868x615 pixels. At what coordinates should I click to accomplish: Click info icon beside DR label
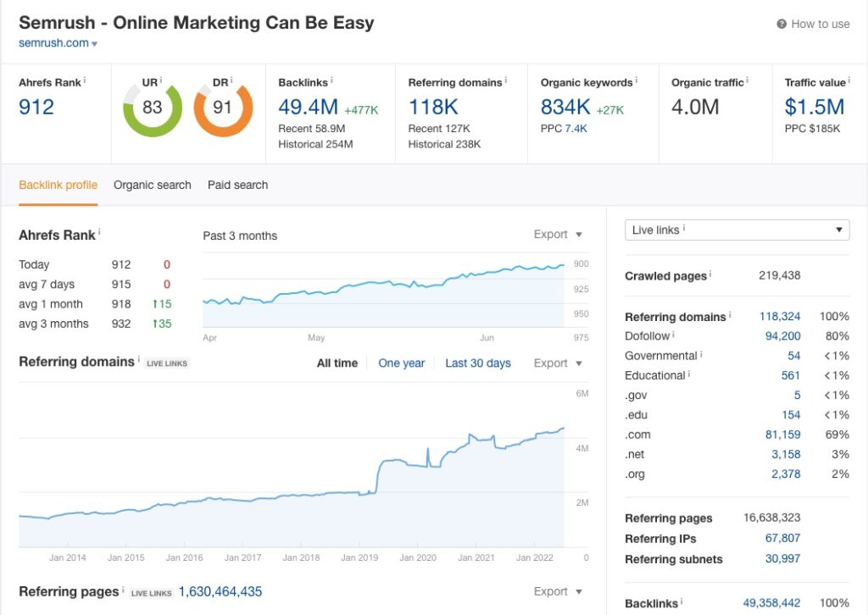(231, 80)
